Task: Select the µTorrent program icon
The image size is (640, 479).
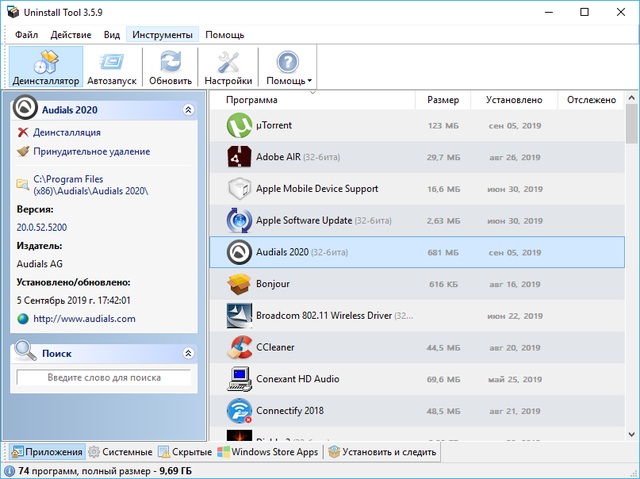Action: 238,126
